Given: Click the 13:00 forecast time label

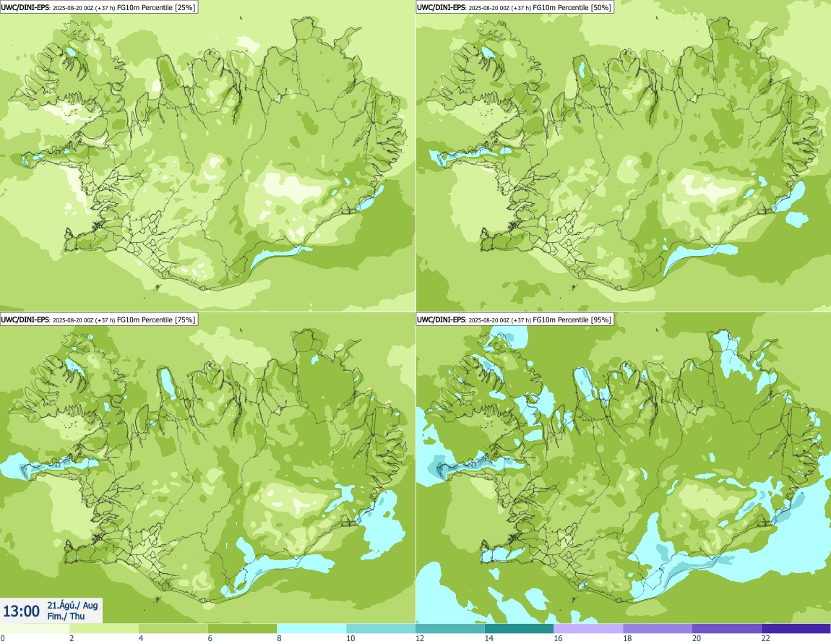Looking at the screenshot, I should click(x=21, y=611).
